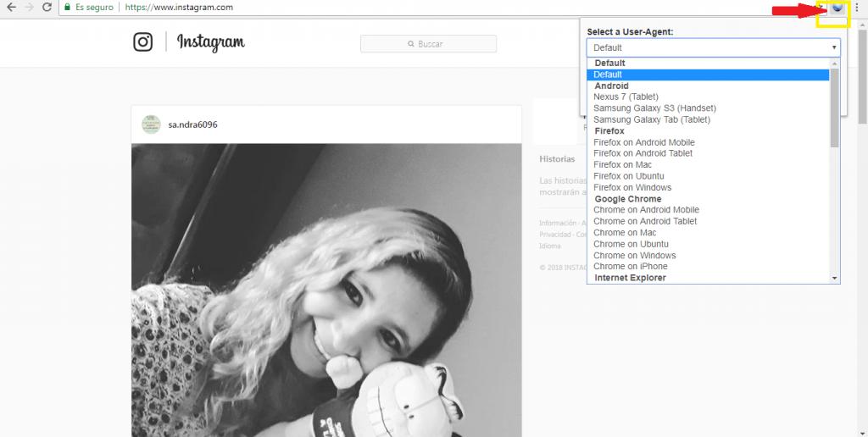The height and width of the screenshot is (437, 868).
Task: Open the black and white post photo
Action: coord(326,290)
